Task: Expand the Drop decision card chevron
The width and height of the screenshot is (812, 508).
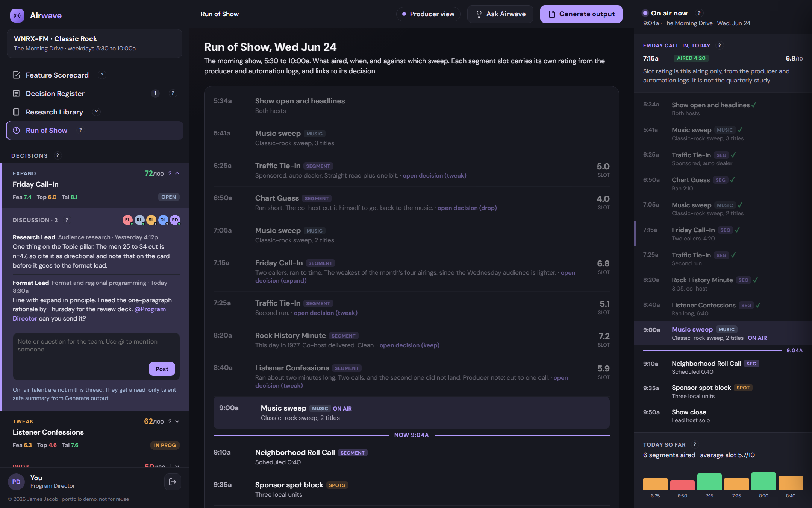Action: (x=177, y=466)
